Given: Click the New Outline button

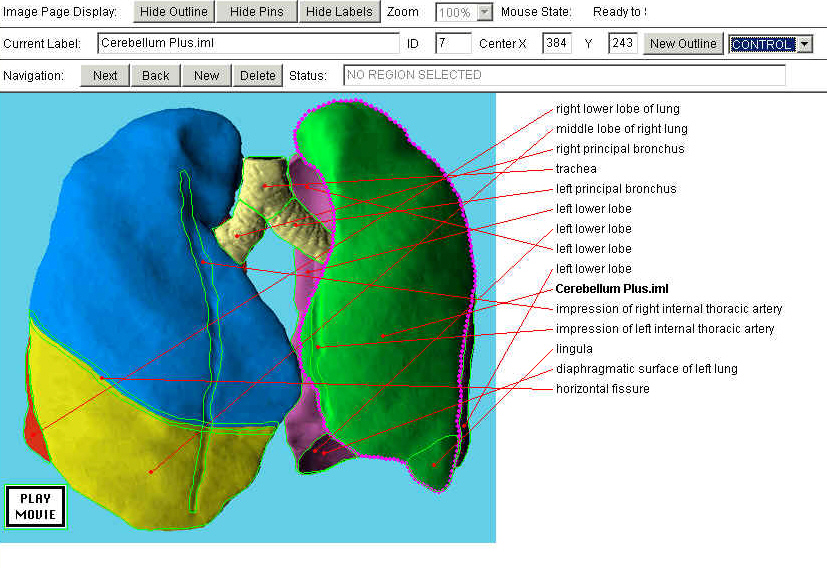Looking at the screenshot, I should pyautogui.click(x=682, y=44).
